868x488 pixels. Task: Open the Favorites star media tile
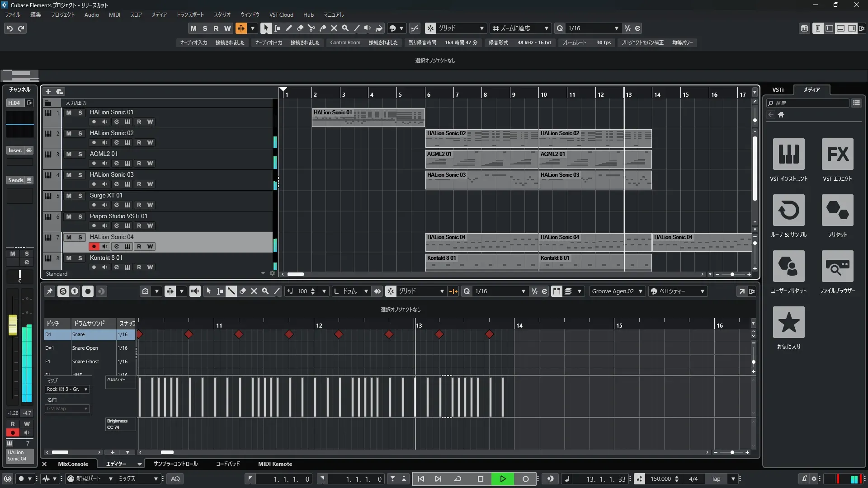pyautogui.click(x=788, y=322)
